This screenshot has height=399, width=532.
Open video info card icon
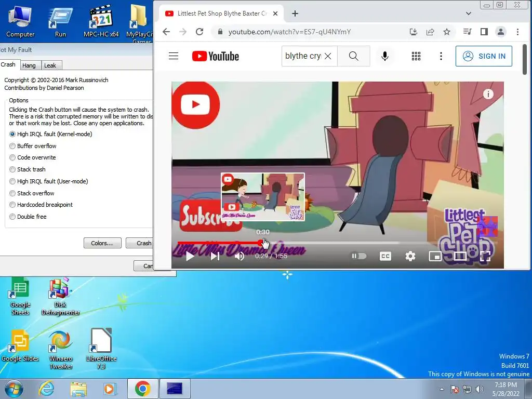[x=488, y=94]
